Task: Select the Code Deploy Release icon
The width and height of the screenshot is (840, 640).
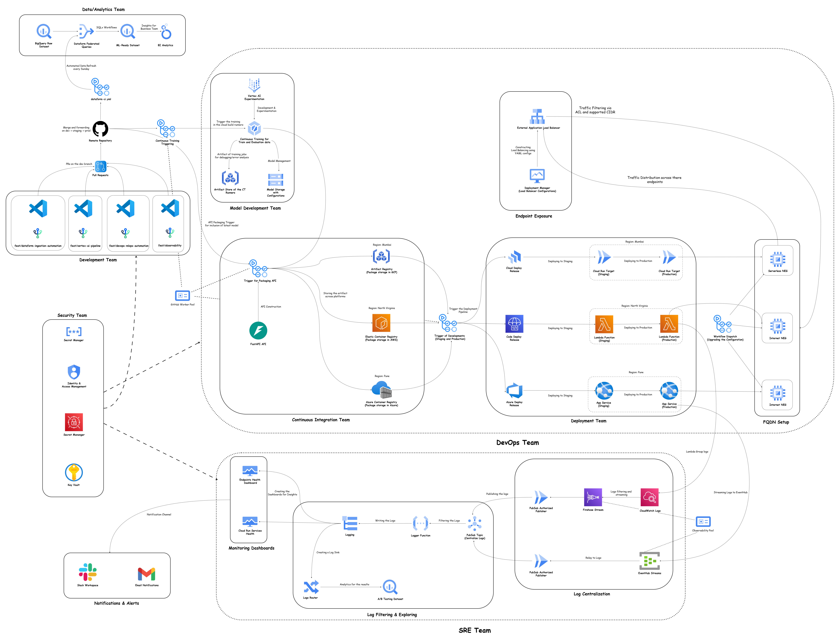Action: tap(514, 324)
